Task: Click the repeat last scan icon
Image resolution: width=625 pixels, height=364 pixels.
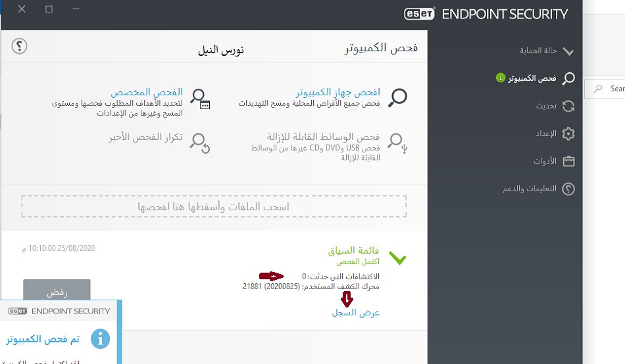Action: pos(199,141)
